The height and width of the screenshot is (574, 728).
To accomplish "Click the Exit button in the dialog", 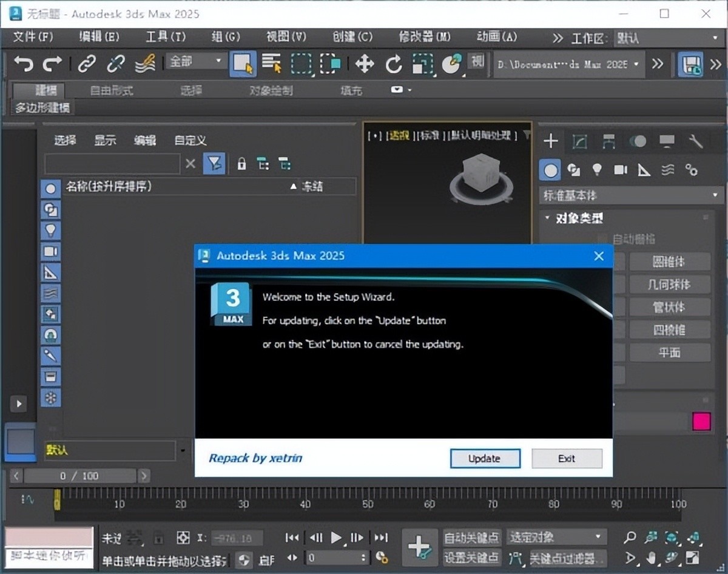I will 567,459.
